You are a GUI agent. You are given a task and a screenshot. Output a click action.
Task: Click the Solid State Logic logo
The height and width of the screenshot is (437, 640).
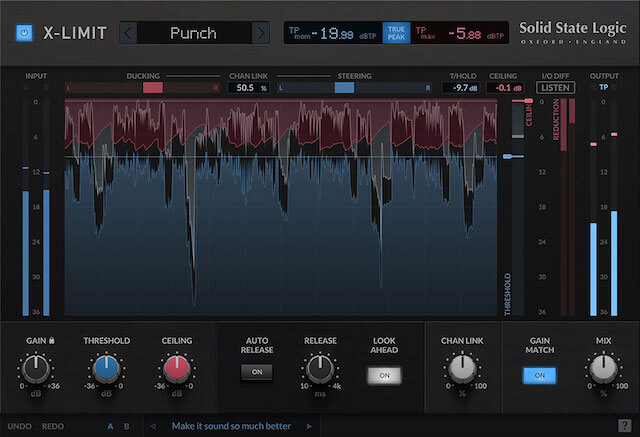coord(572,32)
